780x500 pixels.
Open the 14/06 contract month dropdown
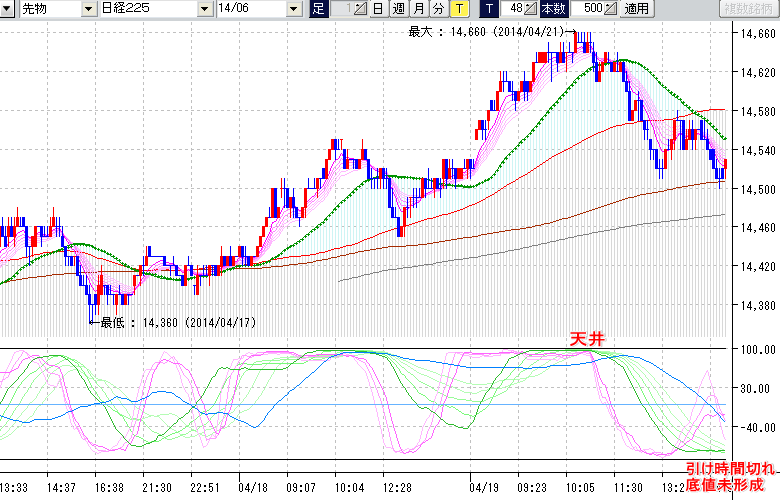[x=293, y=9]
